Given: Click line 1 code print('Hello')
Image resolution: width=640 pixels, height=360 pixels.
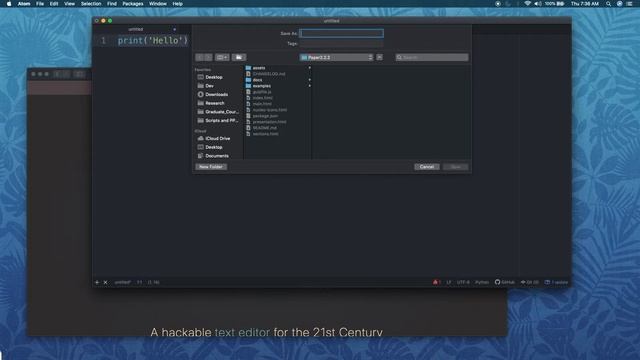Looking at the screenshot, I should [x=153, y=40].
